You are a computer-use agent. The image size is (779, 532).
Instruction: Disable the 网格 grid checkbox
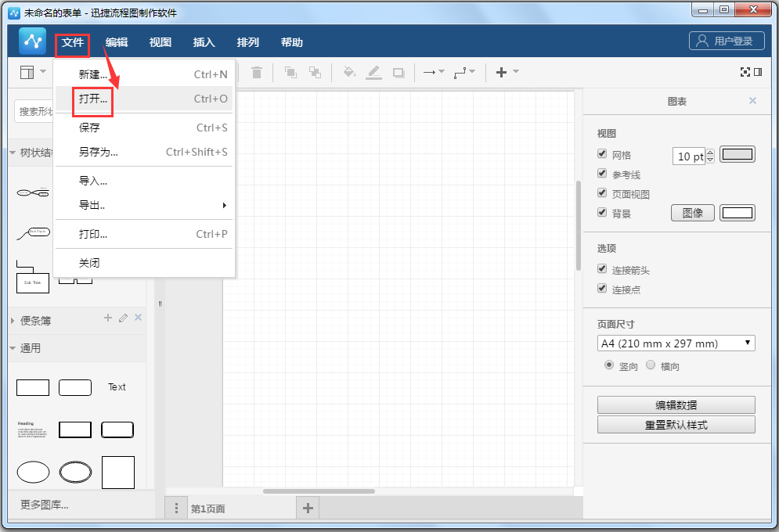pos(601,155)
